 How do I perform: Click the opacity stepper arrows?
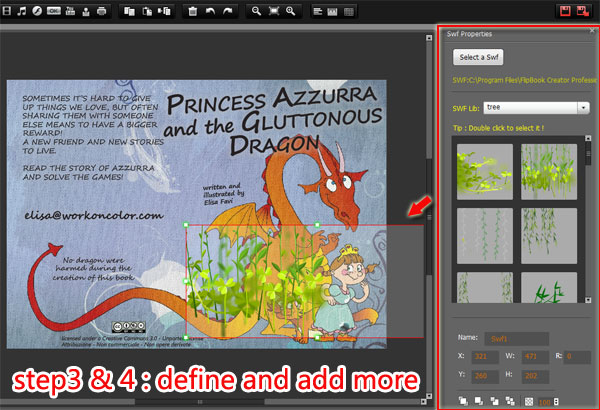[556, 402]
